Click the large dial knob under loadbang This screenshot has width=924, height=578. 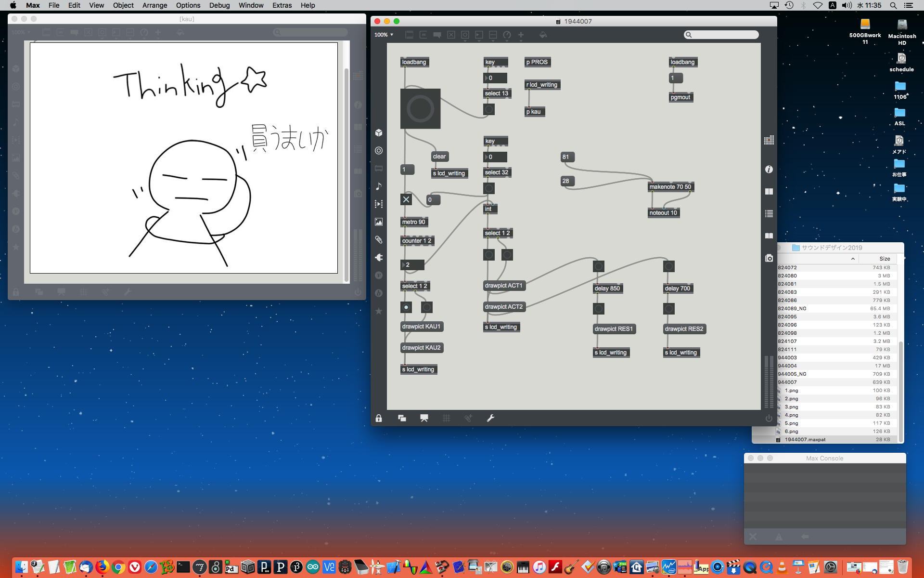(420, 109)
